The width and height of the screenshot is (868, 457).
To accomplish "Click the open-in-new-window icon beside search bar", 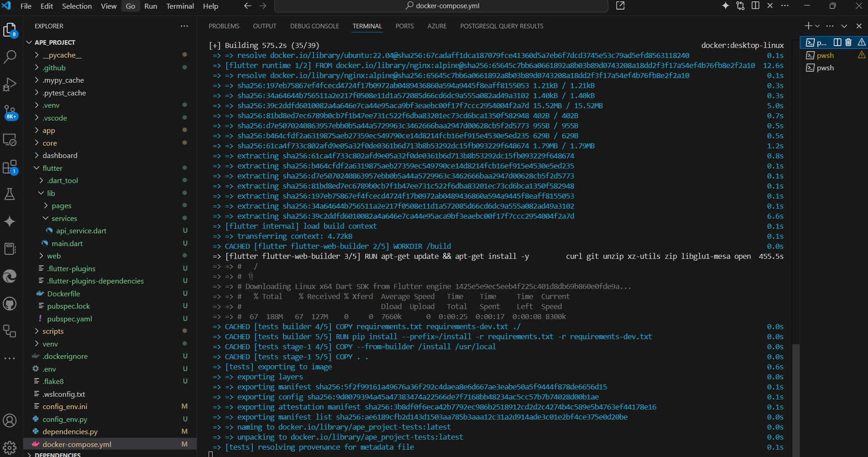I will (x=620, y=6).
